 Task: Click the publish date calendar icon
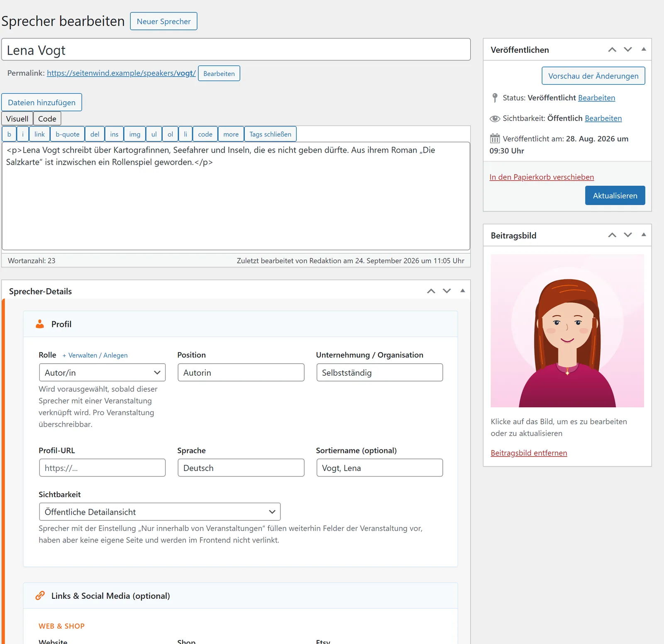pos(495,138)
